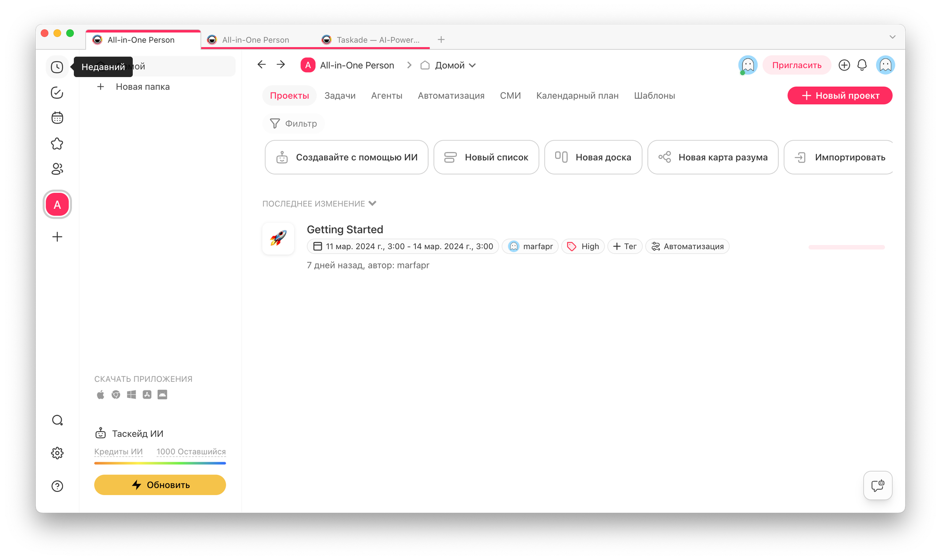Open the Recent clock icon in sidebar
Viewport: 941px width, 560px height.
click(x=57, y=67)
